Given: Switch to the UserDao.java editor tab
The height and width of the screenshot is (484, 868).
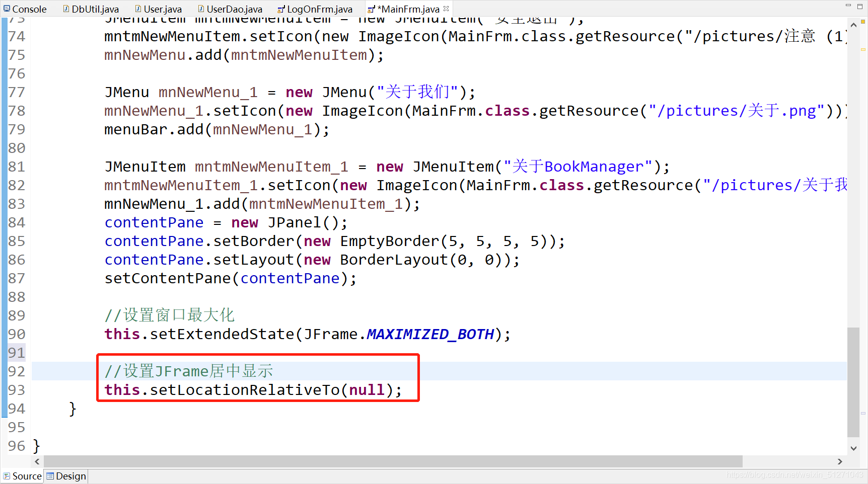Looking at the screenshot, I should tap(230, 9).
